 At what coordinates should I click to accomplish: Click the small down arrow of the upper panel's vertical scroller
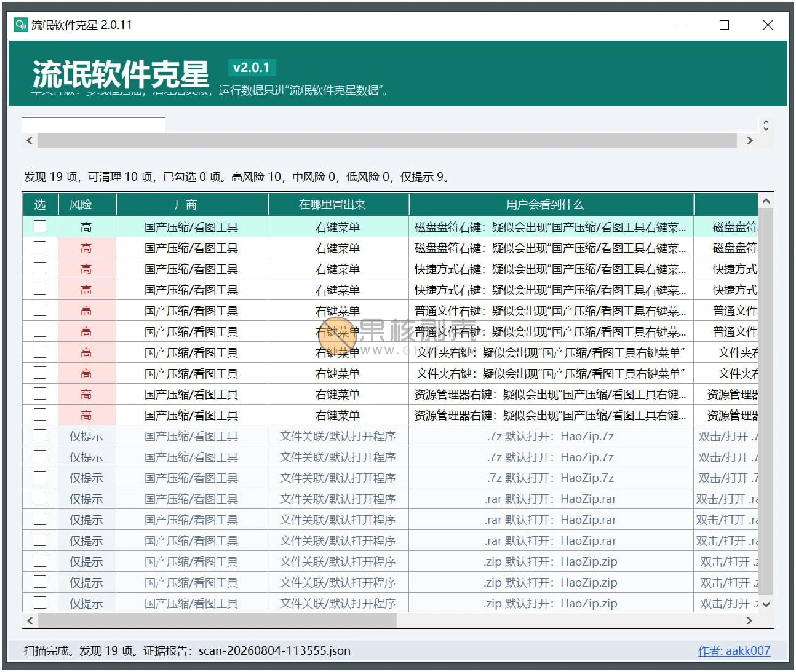[x=766, y=128]
